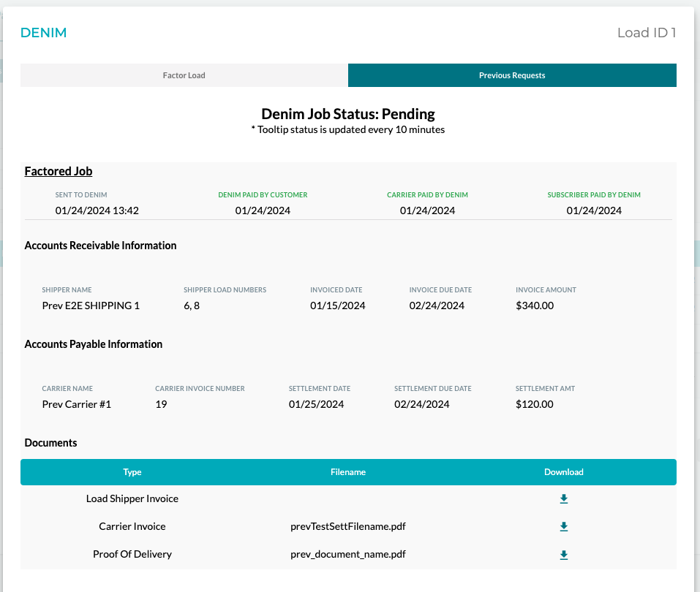Click the SHIPPER LOAD NUMBERS label
The height and width of the screenshot is (592, 700).
225,290
